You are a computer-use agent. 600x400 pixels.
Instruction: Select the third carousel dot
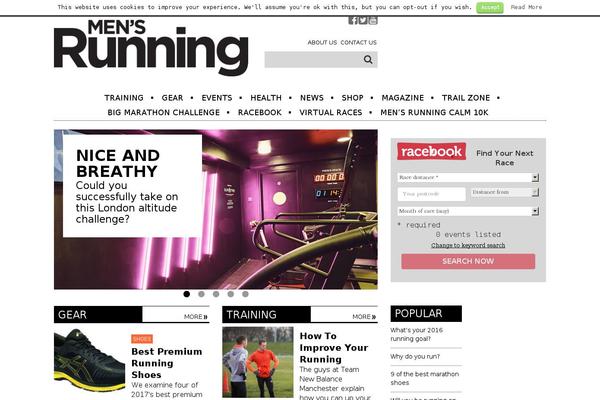216,294
